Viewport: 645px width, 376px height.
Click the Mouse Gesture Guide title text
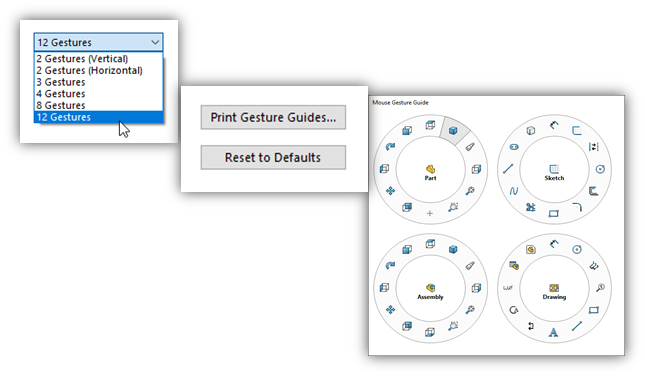coord(400,102)
